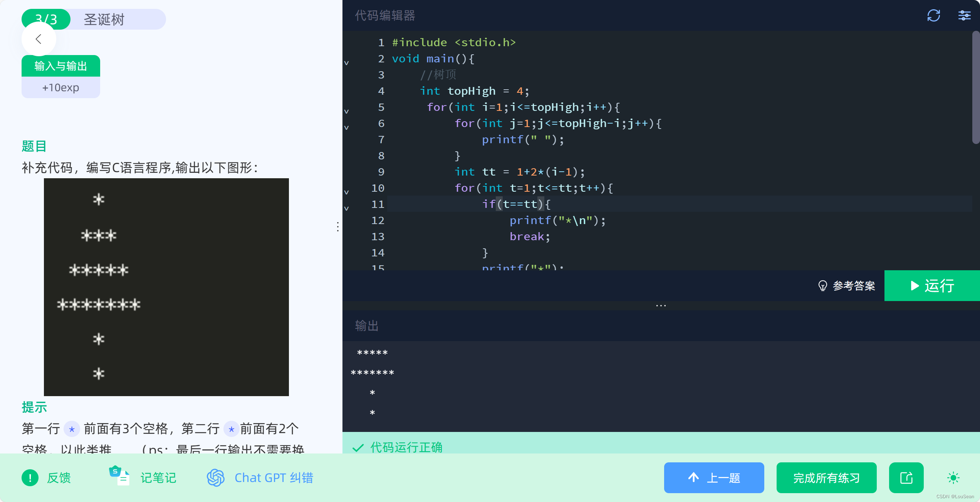This screenshot has width=980, height=502.
Task: Open the note-taking icon
Action: click(x=119, y=477)
